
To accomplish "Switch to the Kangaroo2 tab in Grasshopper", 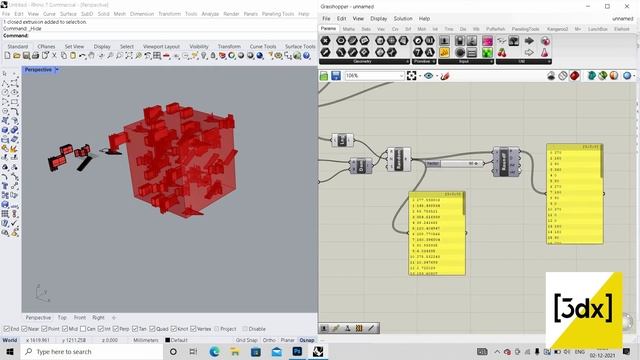I will [x=557, y=29].
